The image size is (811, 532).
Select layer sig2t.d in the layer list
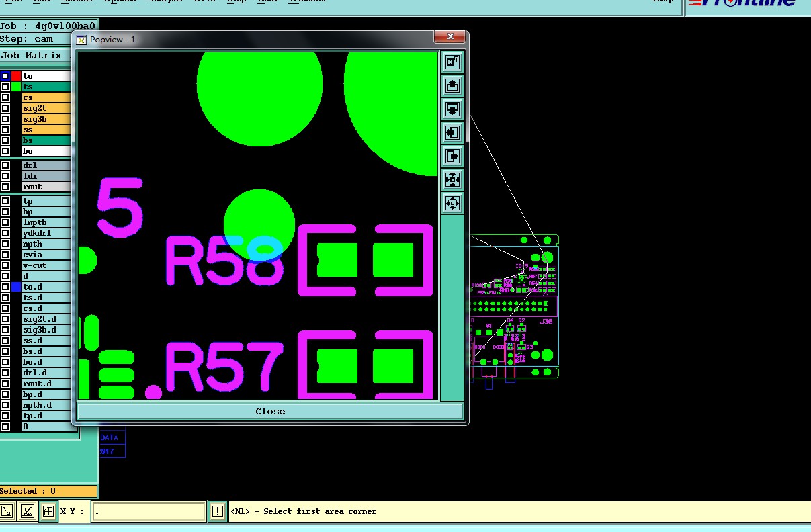tap(46, 319)
